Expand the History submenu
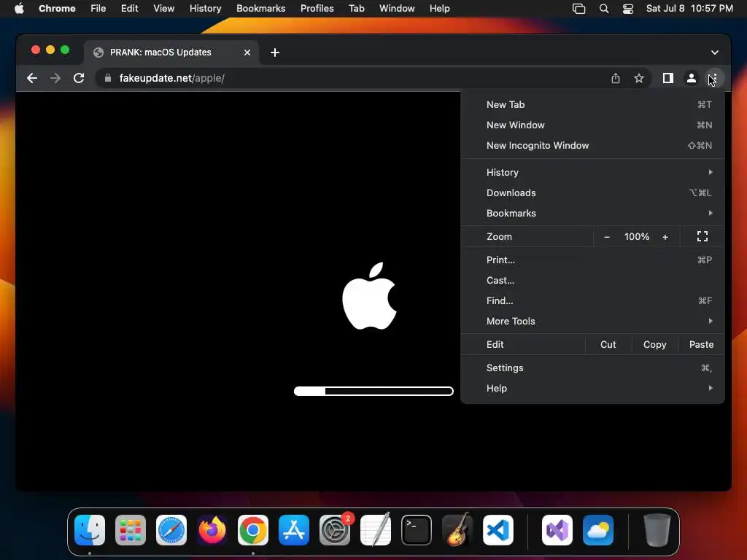Viewport: 747px width, 560px height. click(x=592, y=172)
